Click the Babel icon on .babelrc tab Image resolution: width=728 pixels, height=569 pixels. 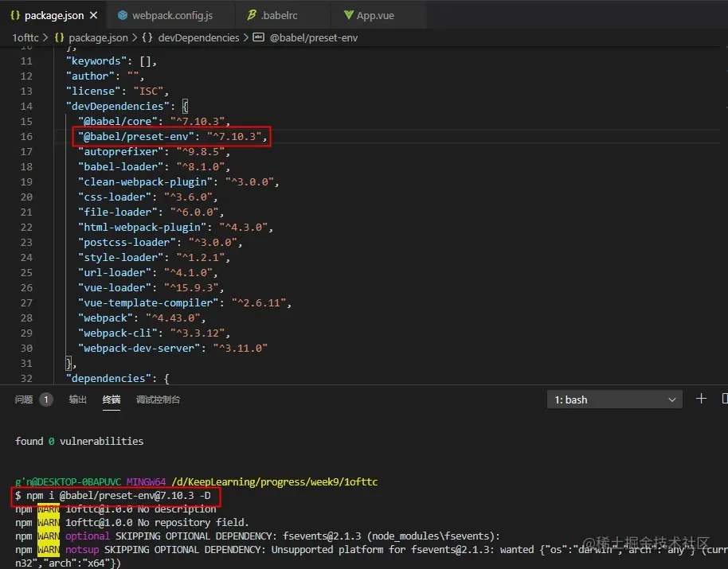251,15
